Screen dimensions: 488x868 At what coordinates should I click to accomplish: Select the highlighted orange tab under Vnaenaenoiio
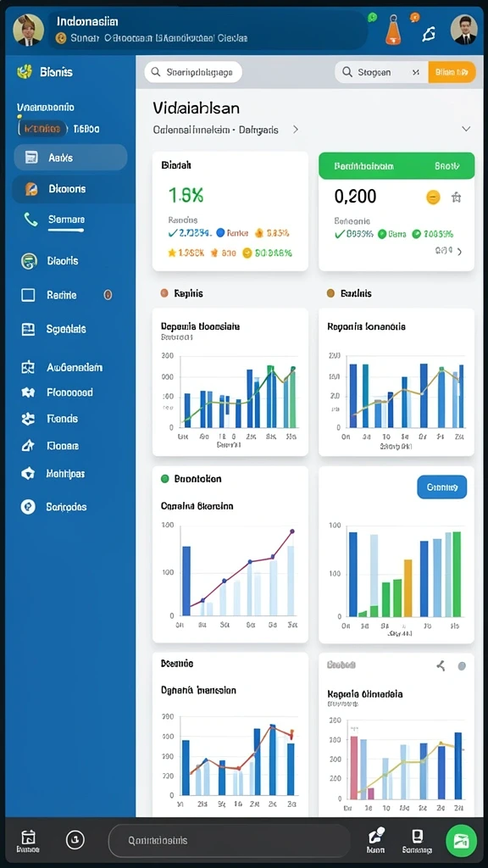[x=42, y=129]
